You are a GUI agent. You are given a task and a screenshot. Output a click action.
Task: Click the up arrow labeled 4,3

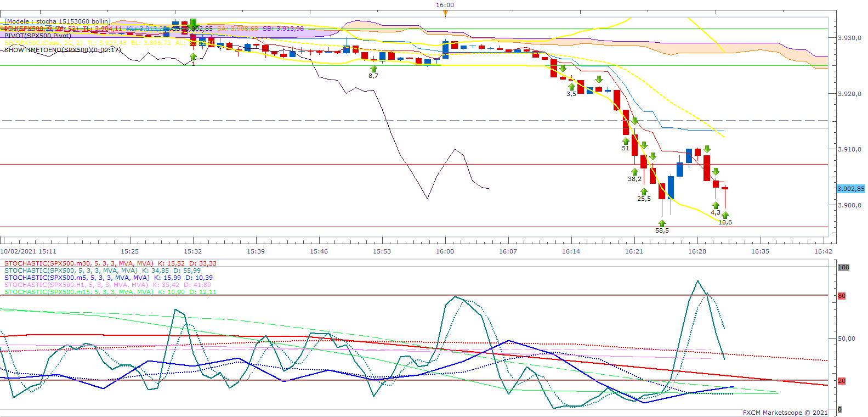(716, 205)
